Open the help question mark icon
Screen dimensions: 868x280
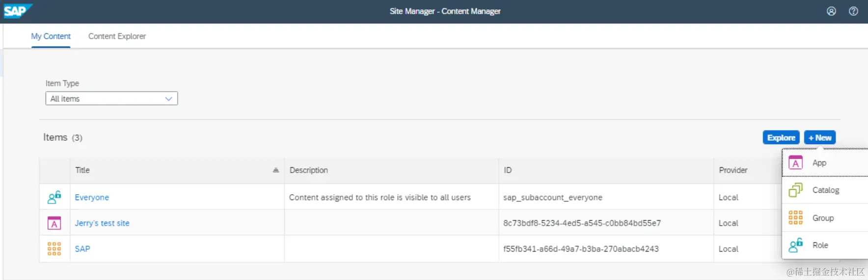point(853,11)
